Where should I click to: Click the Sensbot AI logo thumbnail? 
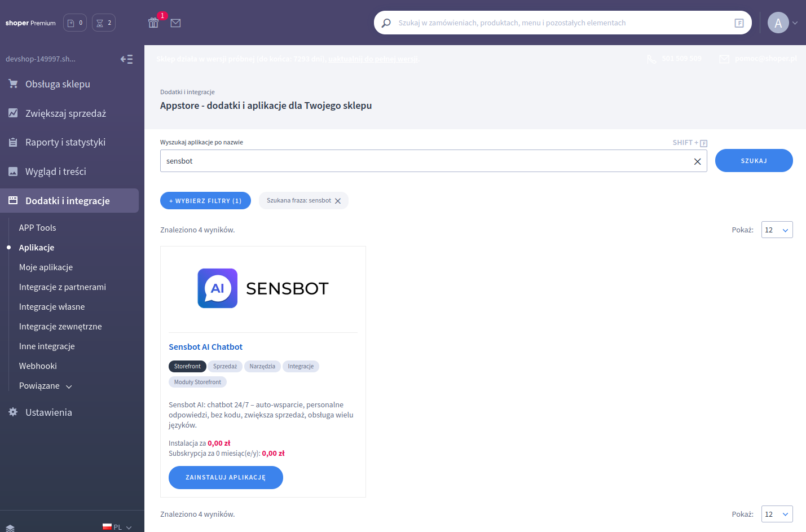pos(263,288)
